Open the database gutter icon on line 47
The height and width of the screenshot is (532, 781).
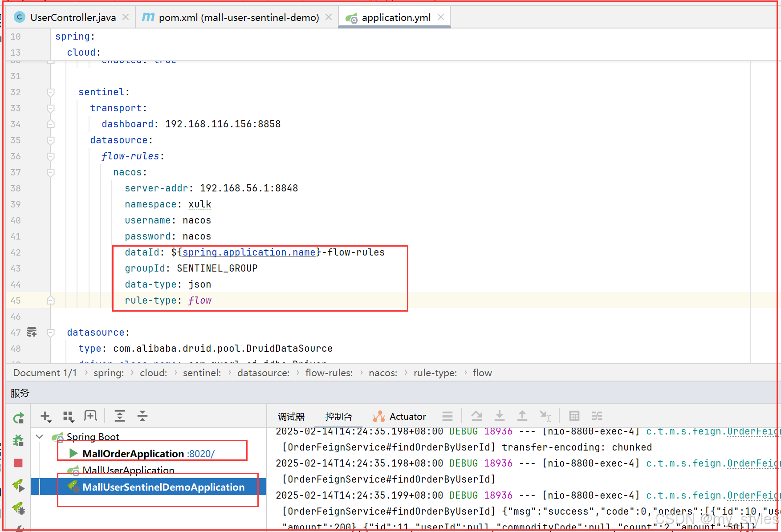tap(32, 332)
